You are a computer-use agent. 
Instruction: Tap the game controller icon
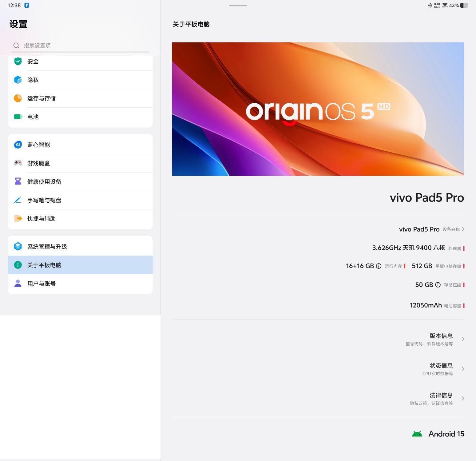18,163
